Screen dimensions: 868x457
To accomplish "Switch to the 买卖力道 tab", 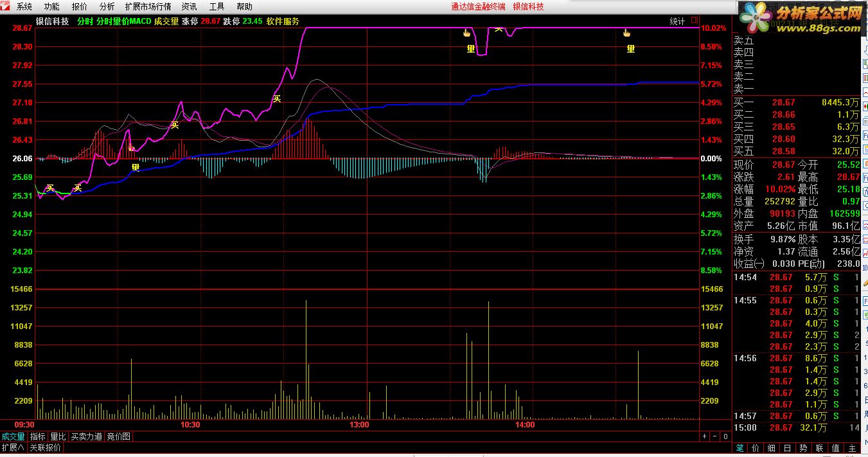I will pyautogui.click(x=87, y=436).
